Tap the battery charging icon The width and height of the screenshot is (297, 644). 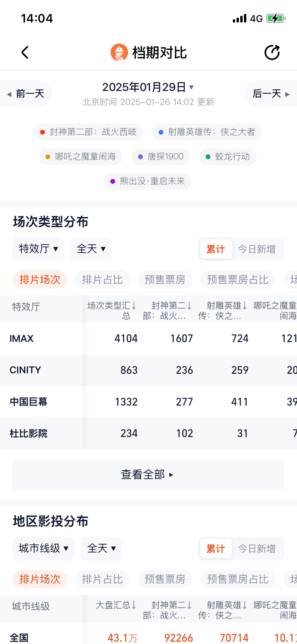(275, 19)
